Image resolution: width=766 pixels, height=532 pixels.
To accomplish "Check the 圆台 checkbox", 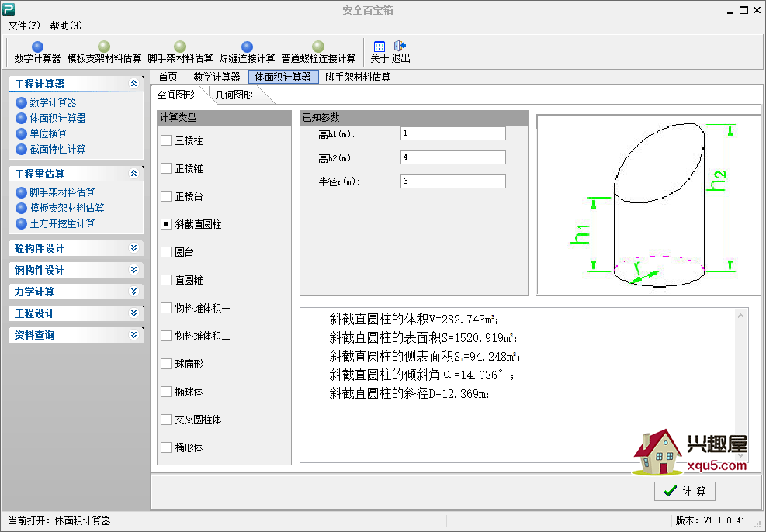I will pyautogui.click(x=166, y=252).
